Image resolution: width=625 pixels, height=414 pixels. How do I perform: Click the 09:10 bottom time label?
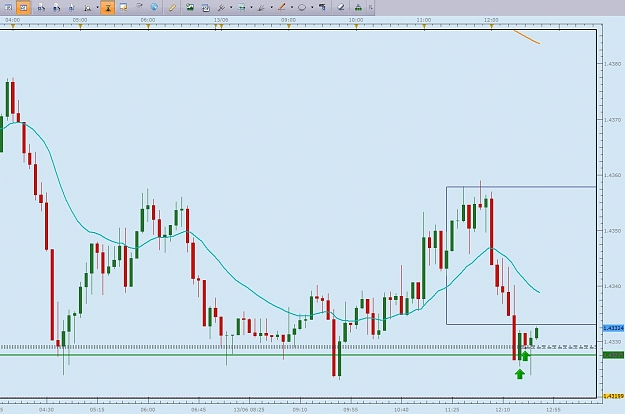[x=300, y=409]
